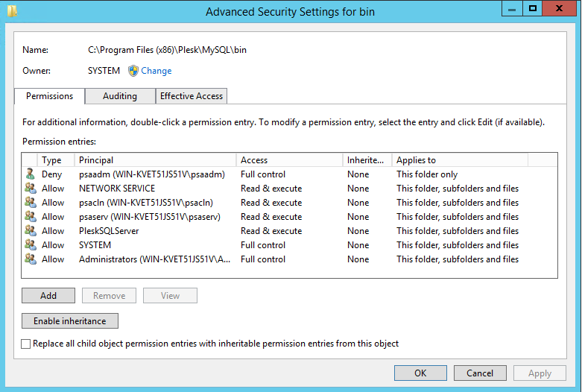
Task: Sort entries by the Access column header
Action: 290,160
